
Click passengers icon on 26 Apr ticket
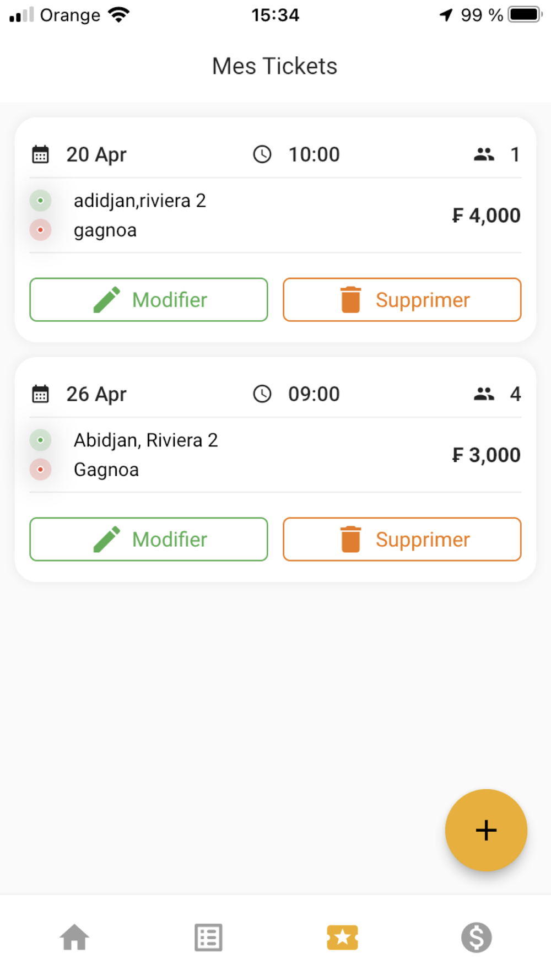point(484,394)
